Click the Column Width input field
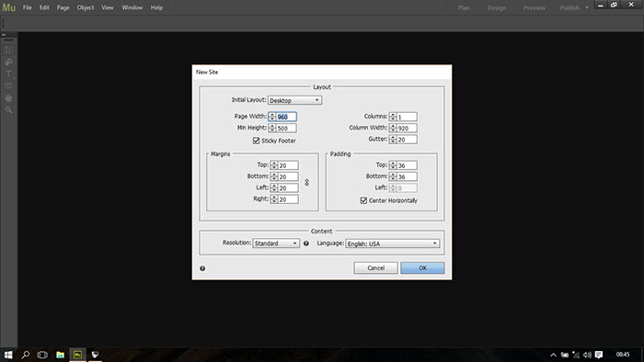 coord(407,129)
